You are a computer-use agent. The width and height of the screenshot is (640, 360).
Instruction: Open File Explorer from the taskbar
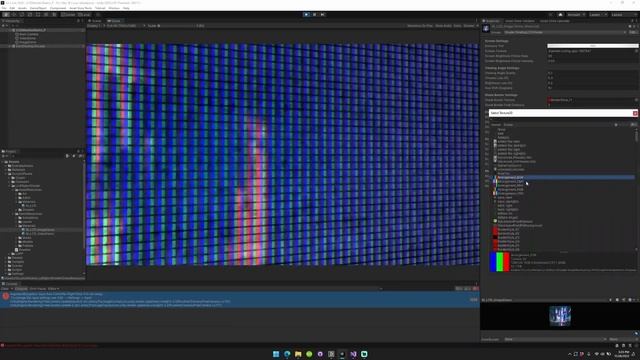coord(298,354)
